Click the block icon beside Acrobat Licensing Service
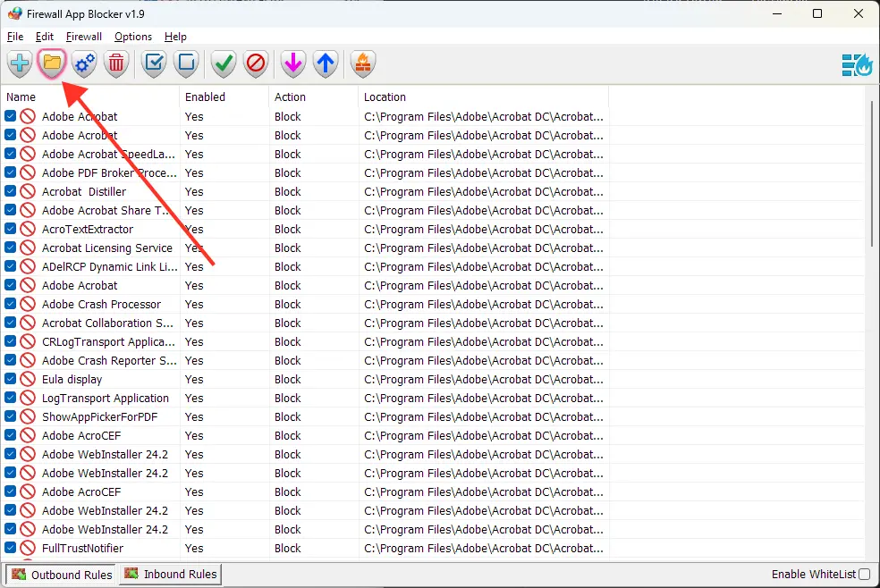 click(x=28, y=248)
